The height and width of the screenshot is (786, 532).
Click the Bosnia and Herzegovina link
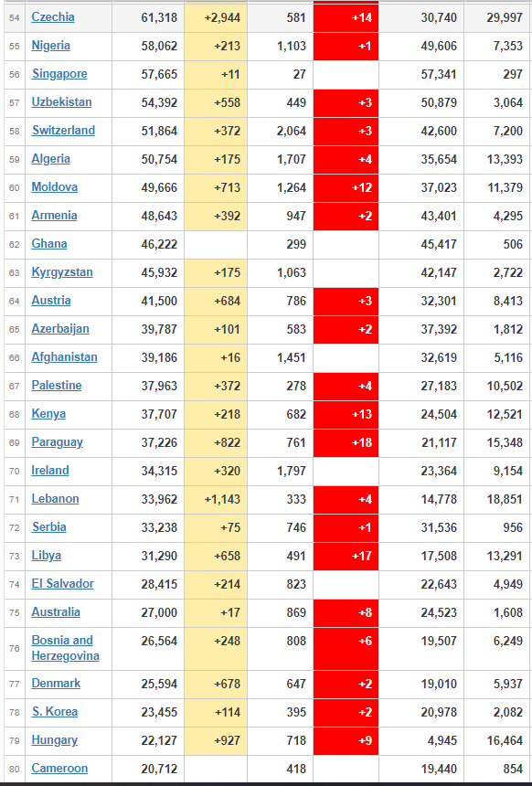65,648
